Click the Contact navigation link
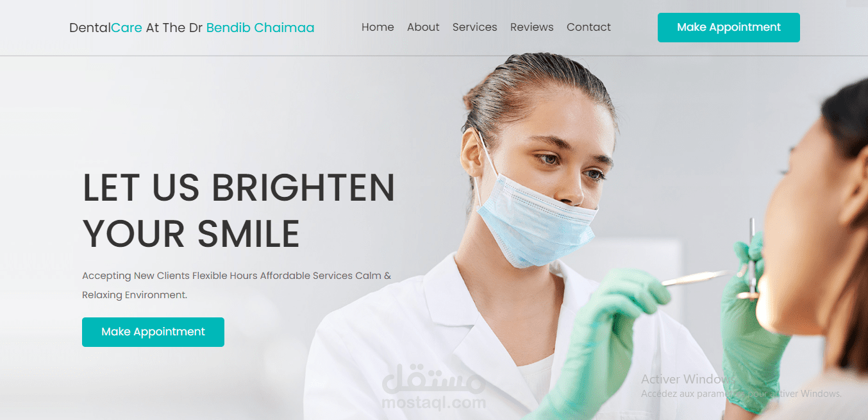 (588, 27)
